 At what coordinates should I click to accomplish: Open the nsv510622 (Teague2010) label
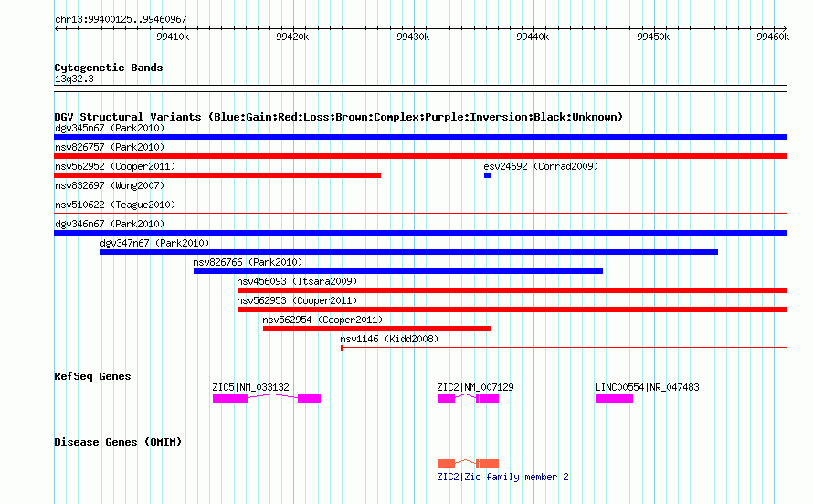115,205
